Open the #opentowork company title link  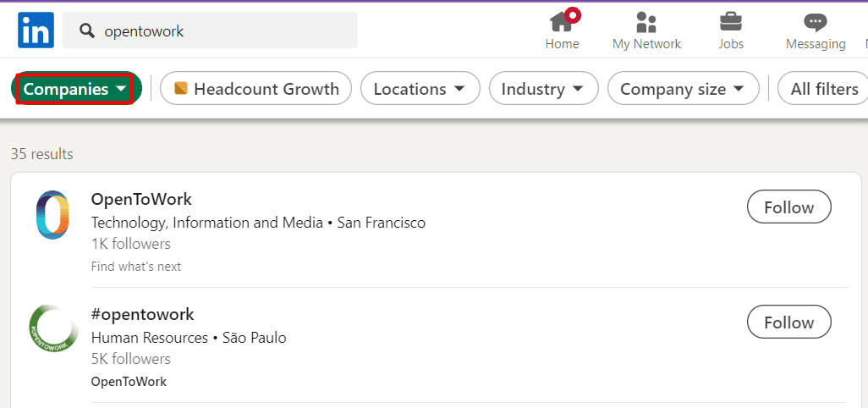(x=142, y=315)
